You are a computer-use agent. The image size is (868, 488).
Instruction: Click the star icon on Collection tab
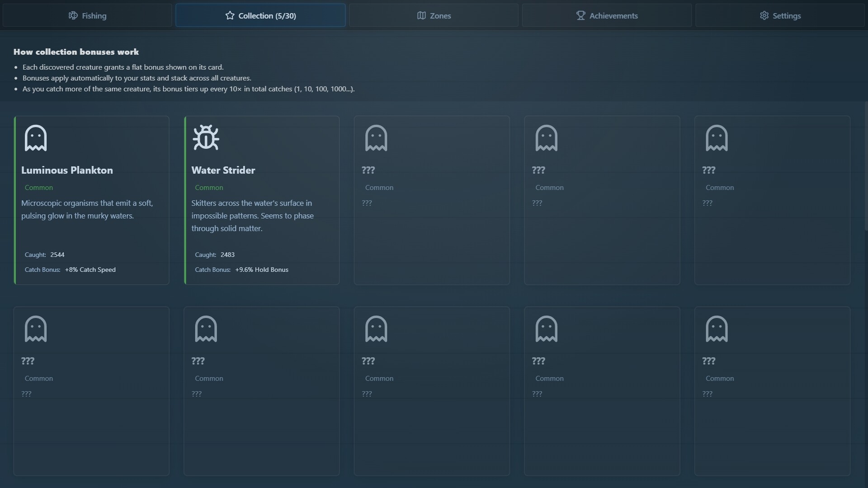coord(230,15)
